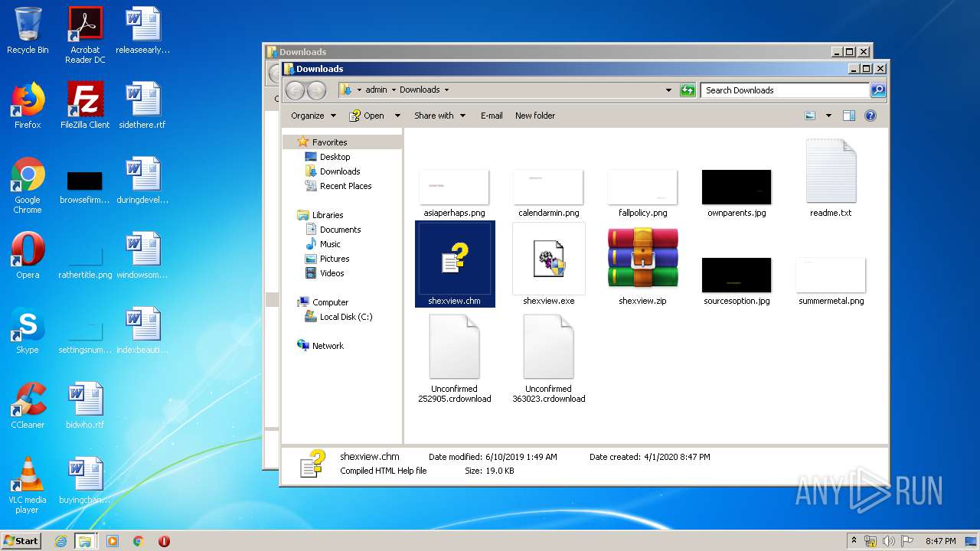Expand the arrow after Downloads in path
Viewport: 980px width, 551px height.
pyautogui.click(x=446, y=90)
